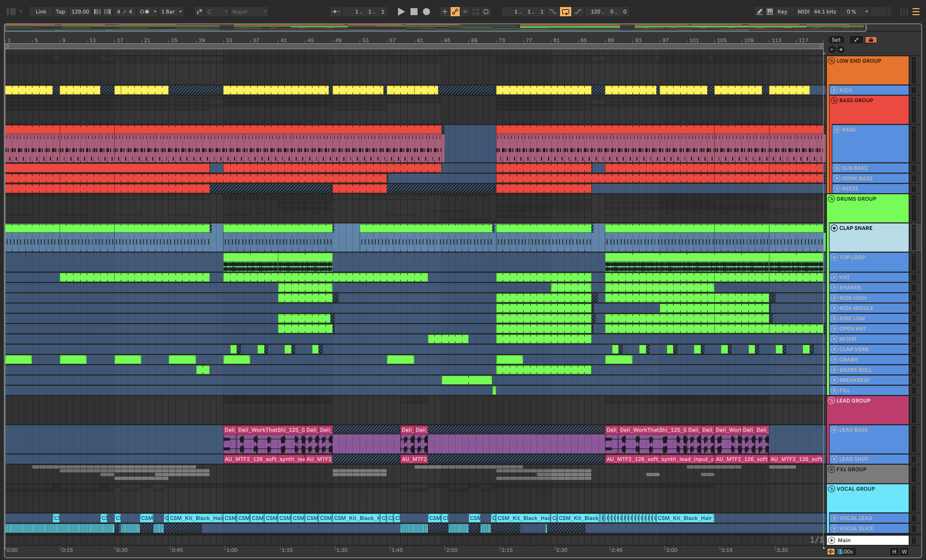Open dropdown arrow beside browser toggle
Viewport: 926px width, 560px height.
21,12
